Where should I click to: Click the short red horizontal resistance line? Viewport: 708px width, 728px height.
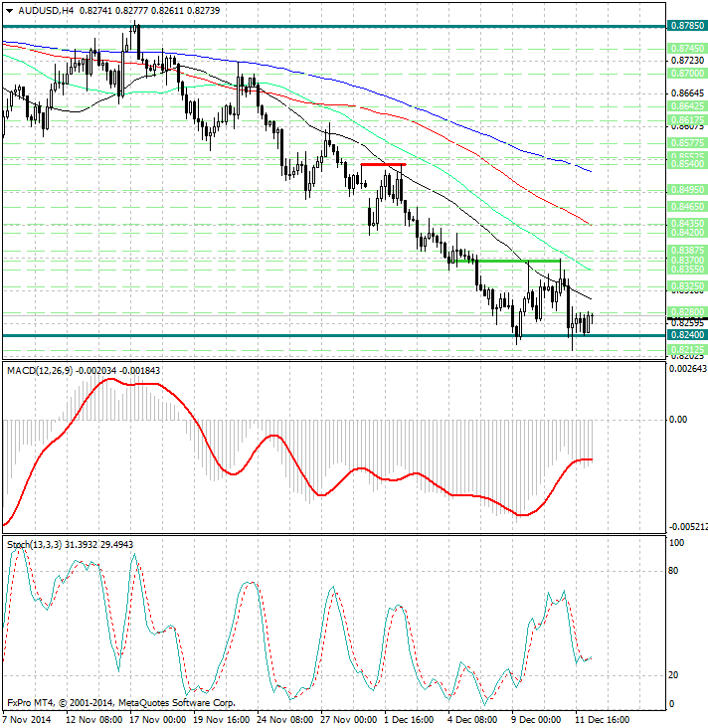coord(382,163)
